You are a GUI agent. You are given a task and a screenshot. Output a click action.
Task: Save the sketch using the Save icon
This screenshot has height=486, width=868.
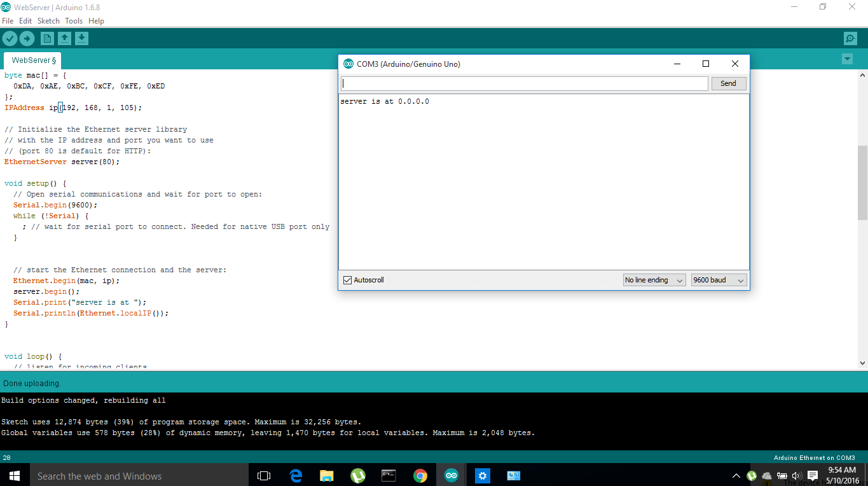(x=81, y=39)
